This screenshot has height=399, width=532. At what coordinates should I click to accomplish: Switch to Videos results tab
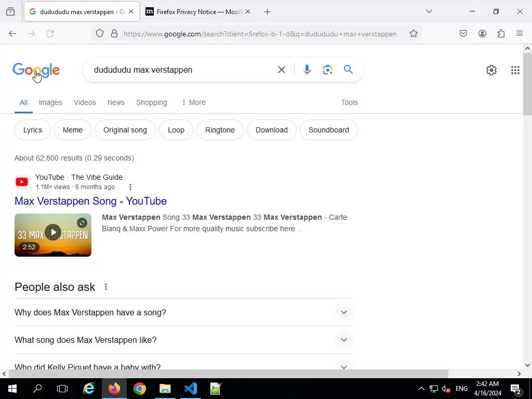(x=85, y=102)
